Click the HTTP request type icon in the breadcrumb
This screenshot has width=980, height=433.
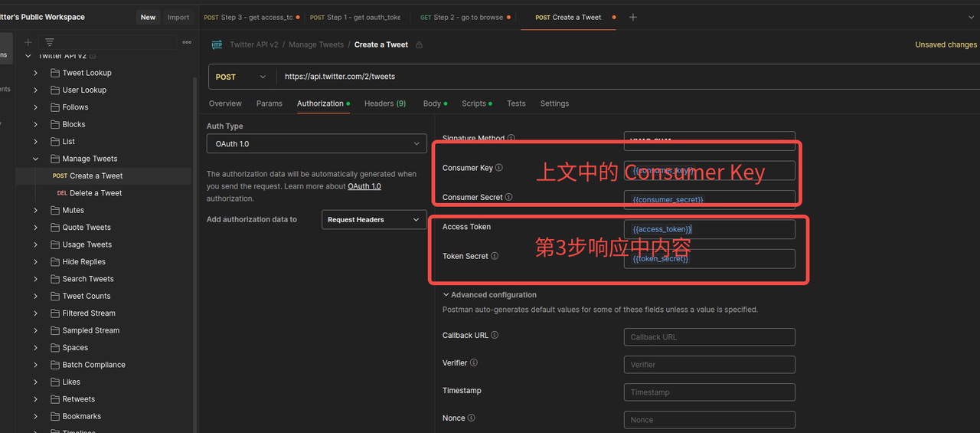(x=217, y=44)
